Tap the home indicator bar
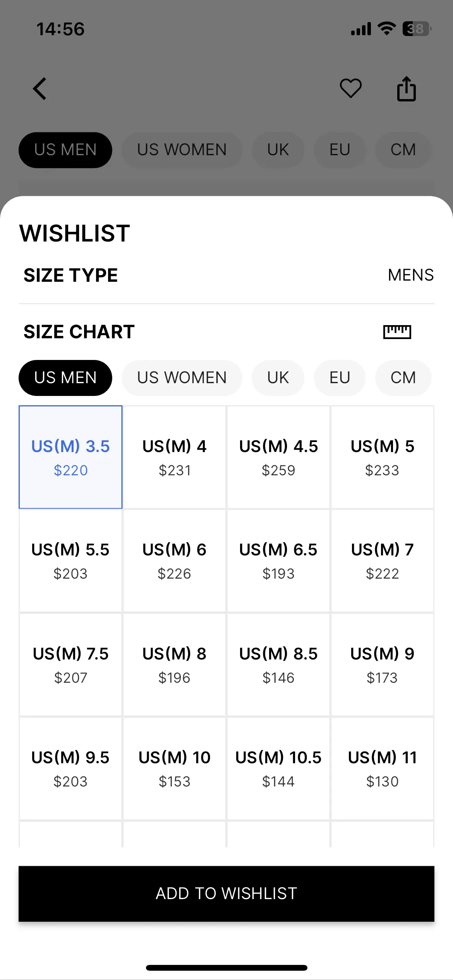This screenshot has width=453, height=980. pos(226,968)
